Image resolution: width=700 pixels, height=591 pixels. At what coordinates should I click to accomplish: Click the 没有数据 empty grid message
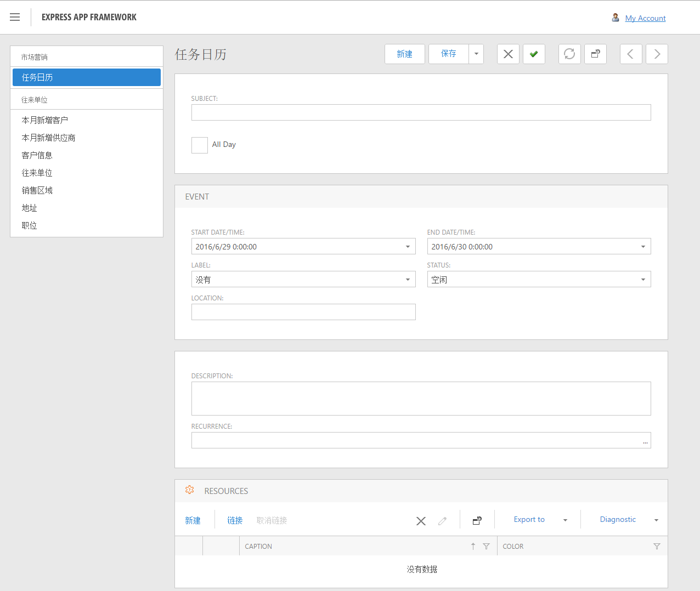(x=422, y=569)
